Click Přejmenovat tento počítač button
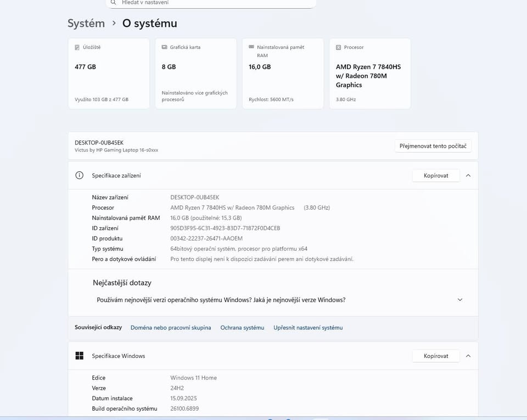The image size is (527, 420). 433,146
